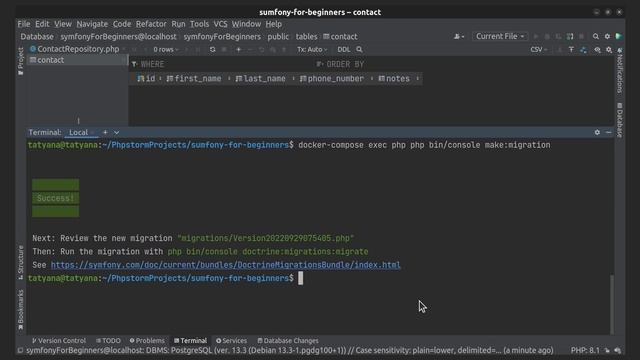
Task: Open the Edit menu
Action: [42, 24]
